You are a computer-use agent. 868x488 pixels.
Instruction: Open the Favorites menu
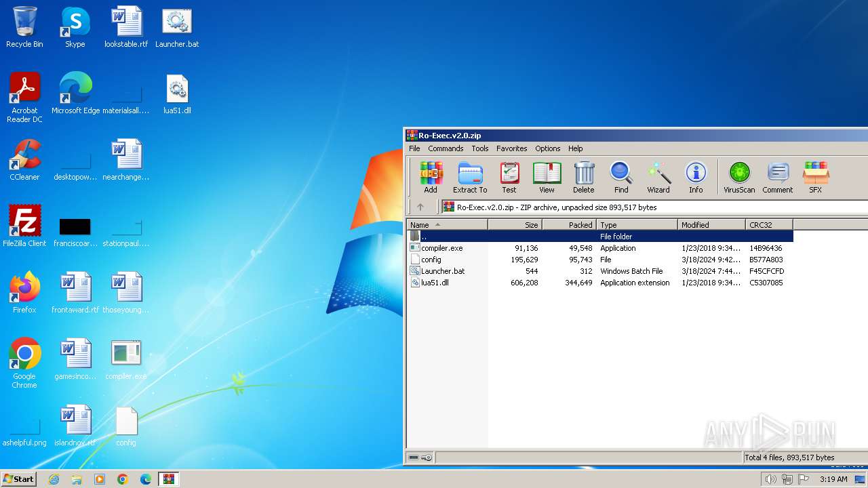[511, 148]
